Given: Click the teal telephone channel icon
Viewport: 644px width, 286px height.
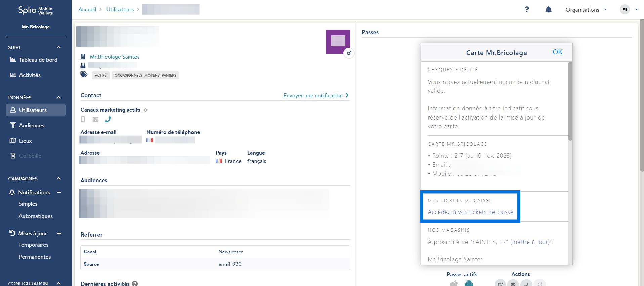Looking at the screenshot, I should tap(108, 119).
